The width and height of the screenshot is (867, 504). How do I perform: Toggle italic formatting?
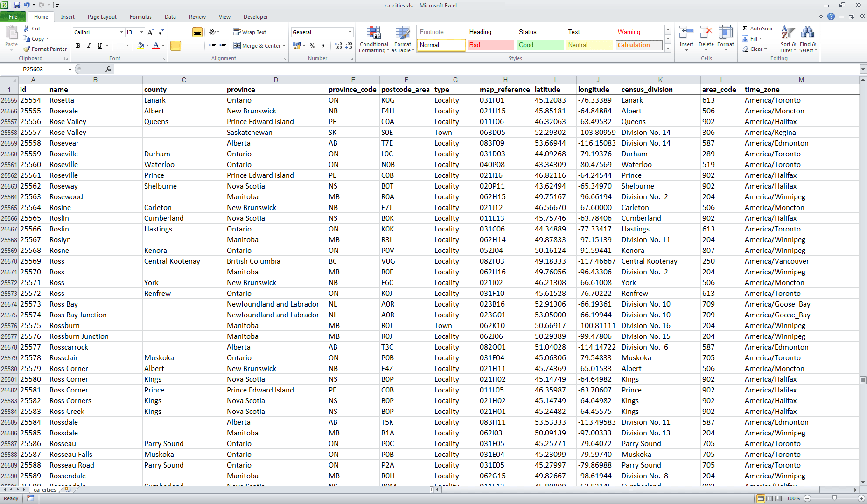tap(88, 46)
